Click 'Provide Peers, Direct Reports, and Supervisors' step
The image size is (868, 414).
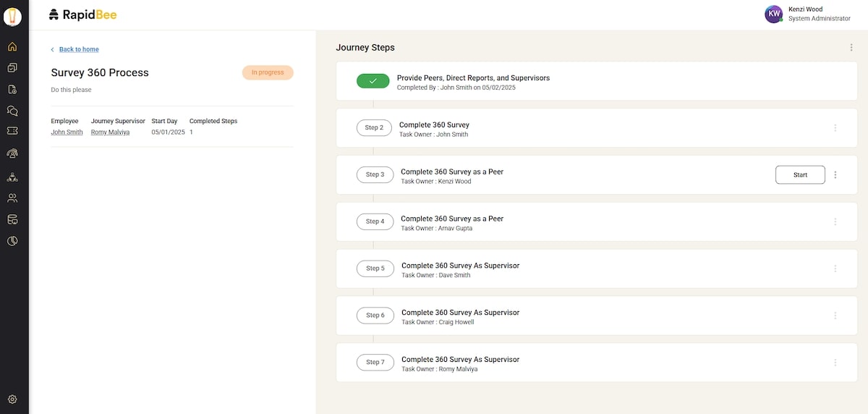point(473,77)
